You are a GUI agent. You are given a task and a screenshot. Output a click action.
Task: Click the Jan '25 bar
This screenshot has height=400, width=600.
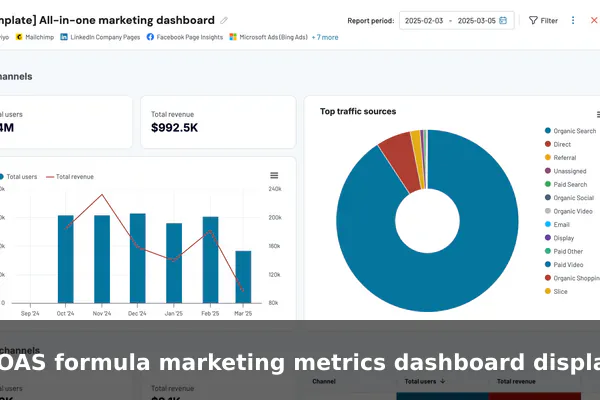point(174,263)
